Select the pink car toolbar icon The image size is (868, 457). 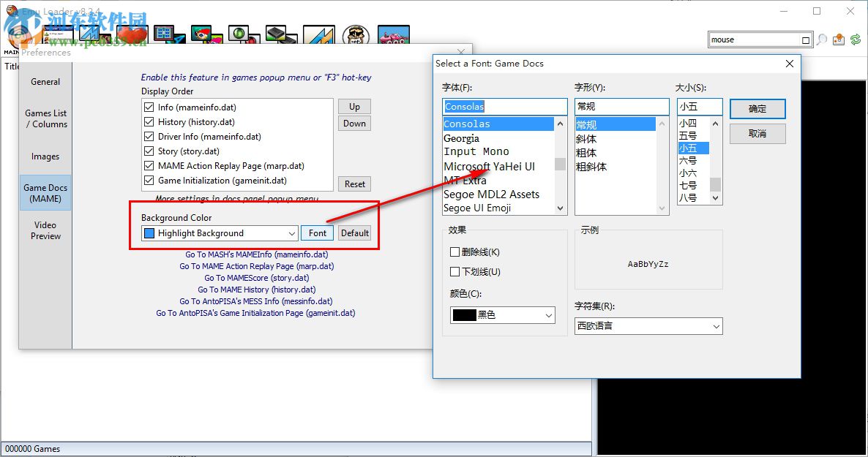tap(394, 35)
